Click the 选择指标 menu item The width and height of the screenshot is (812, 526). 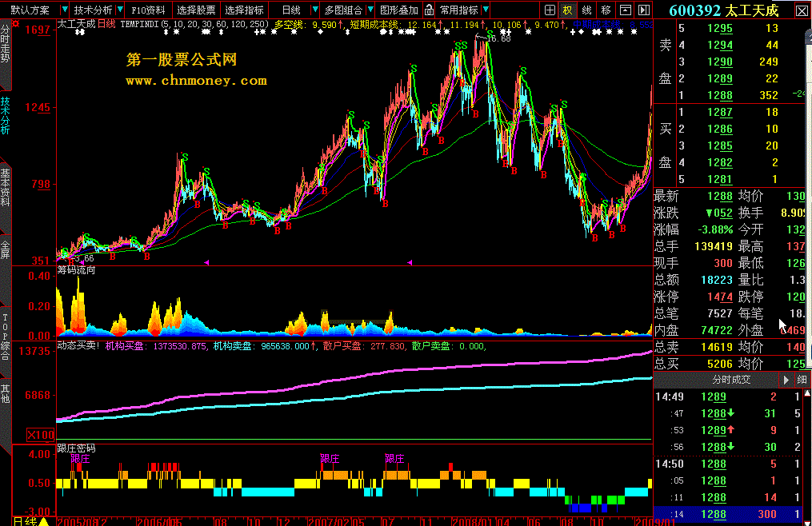tap(244, 10)
